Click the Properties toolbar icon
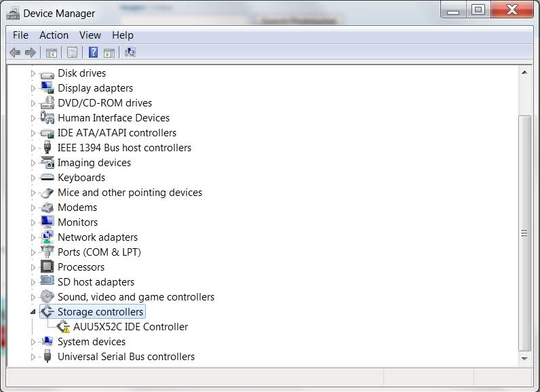 [72, 52]
